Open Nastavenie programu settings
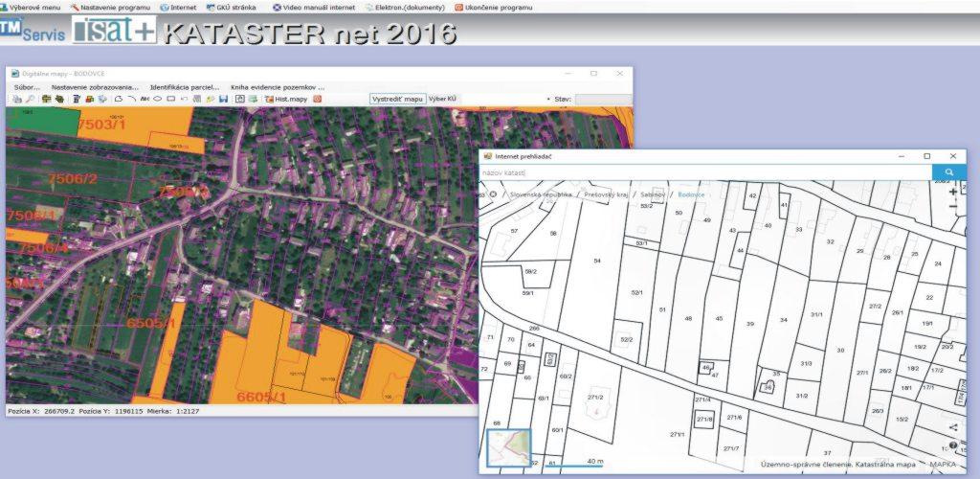 pos(110,8)
